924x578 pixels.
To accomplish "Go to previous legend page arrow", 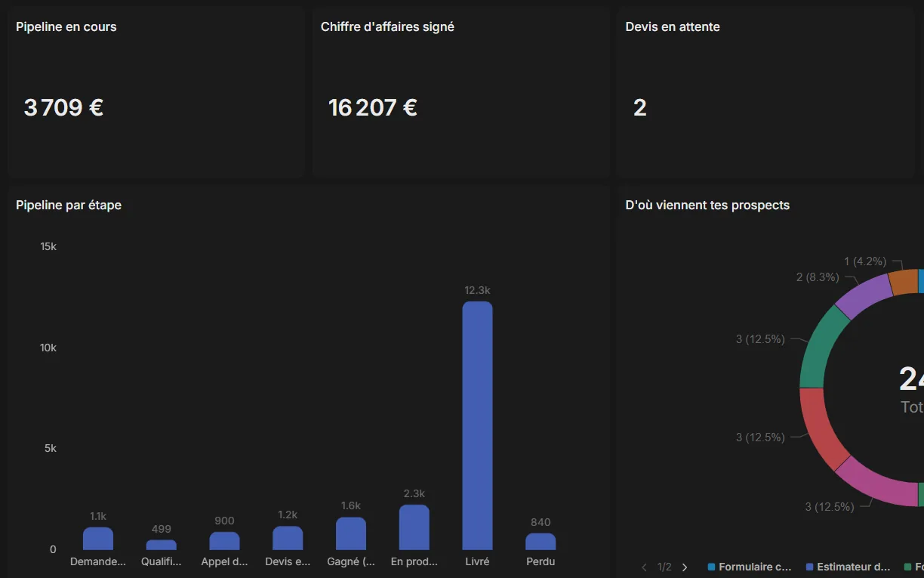I will point(645,567).
